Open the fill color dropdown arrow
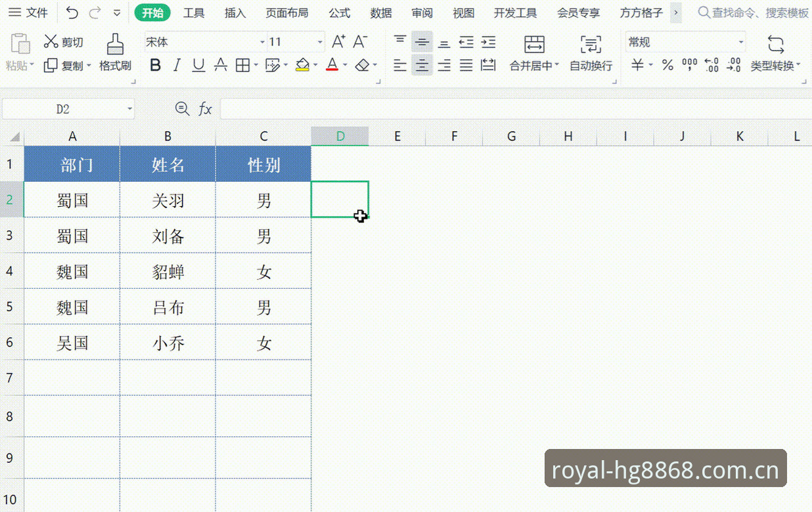The image size is (812, 512). (315, 65)
